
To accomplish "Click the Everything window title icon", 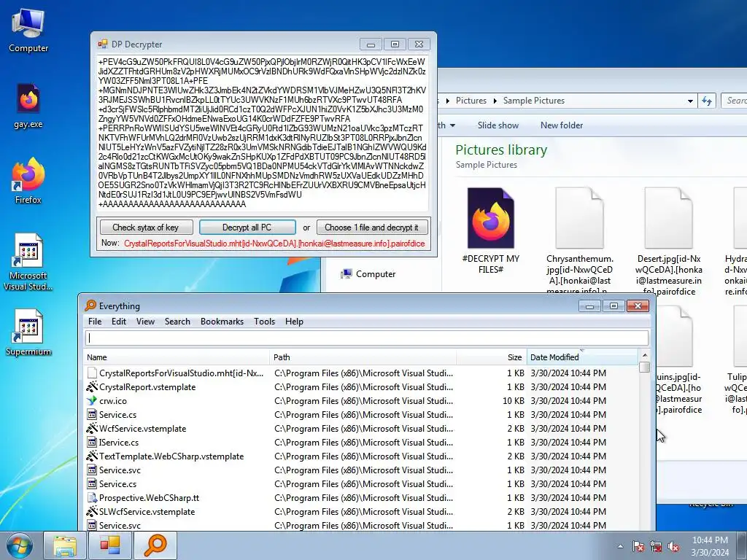I will point(90,306).
